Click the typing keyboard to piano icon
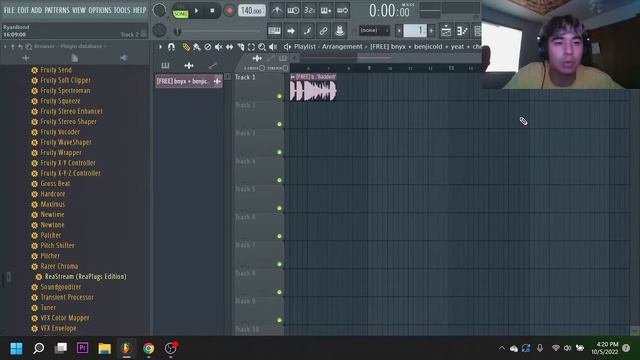Screen dimensions: 640x360 (274, 31)
